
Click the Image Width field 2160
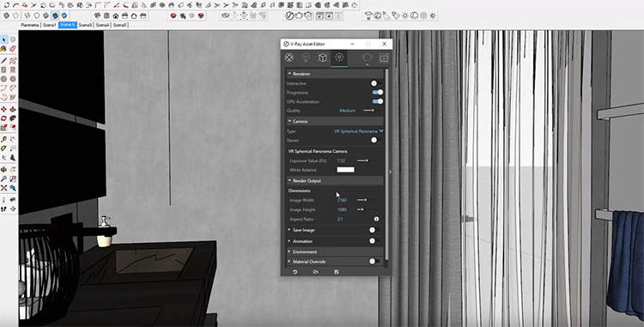tap(342, 200)
